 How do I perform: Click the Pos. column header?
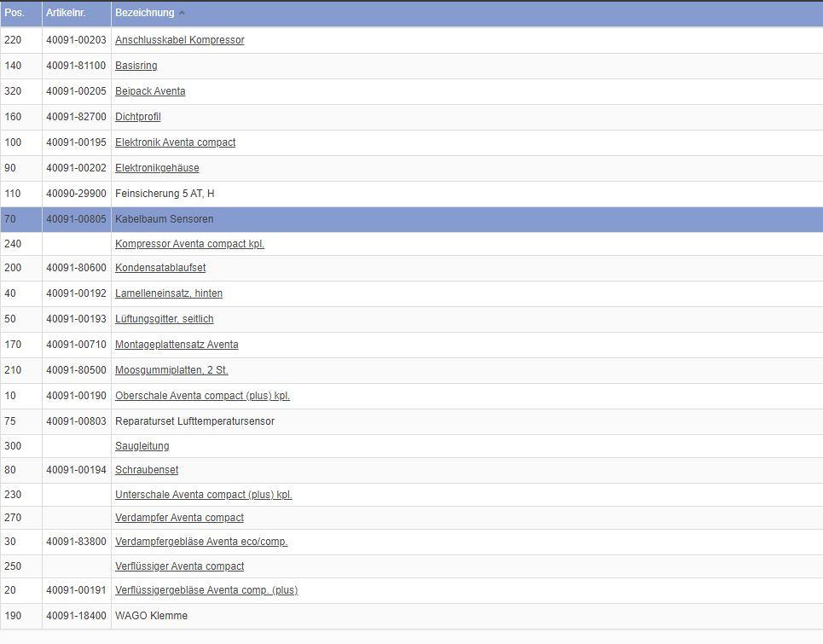click(x=14, y=13)
